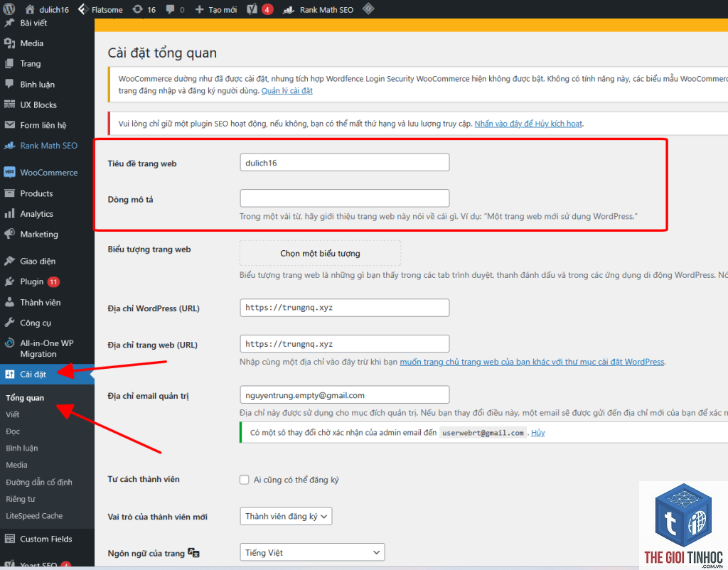Tick the Ai cũng có thể đăng ký checkbox
The height and width of the screenshot is (570, 728).
[245, 480]
